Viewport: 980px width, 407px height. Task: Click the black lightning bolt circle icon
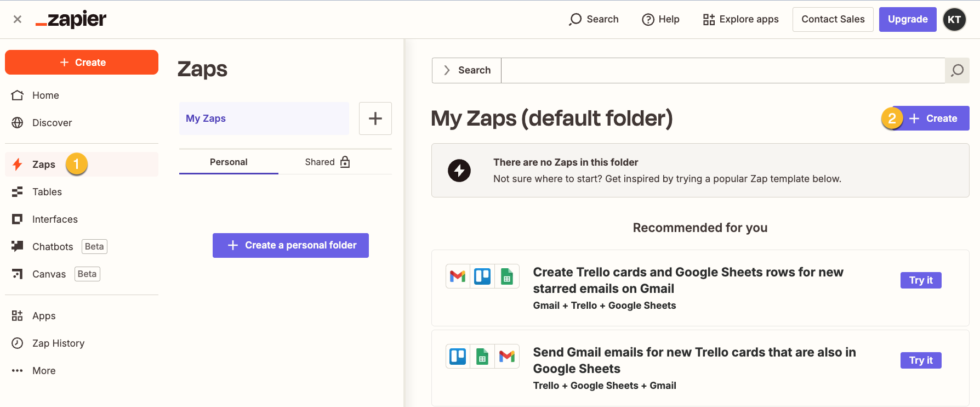click(459, 171)
